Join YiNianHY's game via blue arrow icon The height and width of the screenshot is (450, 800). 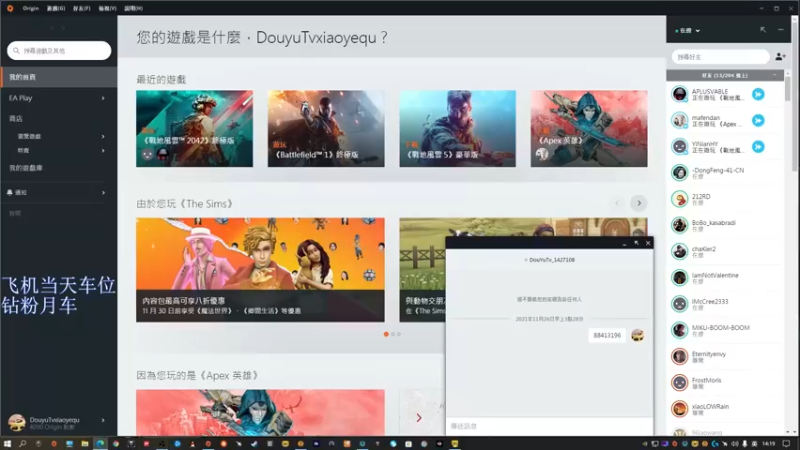point(758,147)
